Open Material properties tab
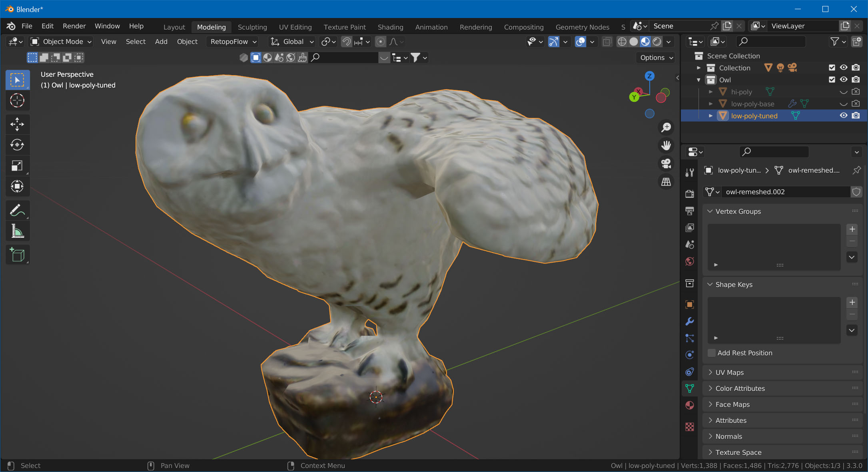This screenshot has height=472, width=868. click(x=690, y=405)
